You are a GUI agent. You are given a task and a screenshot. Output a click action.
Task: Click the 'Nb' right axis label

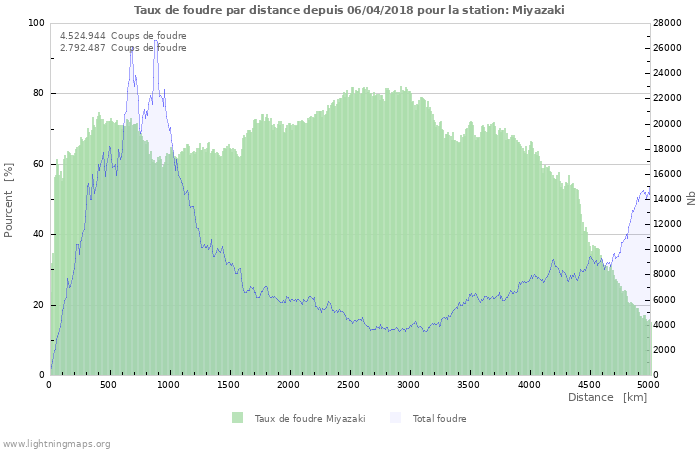click(691, 199)
